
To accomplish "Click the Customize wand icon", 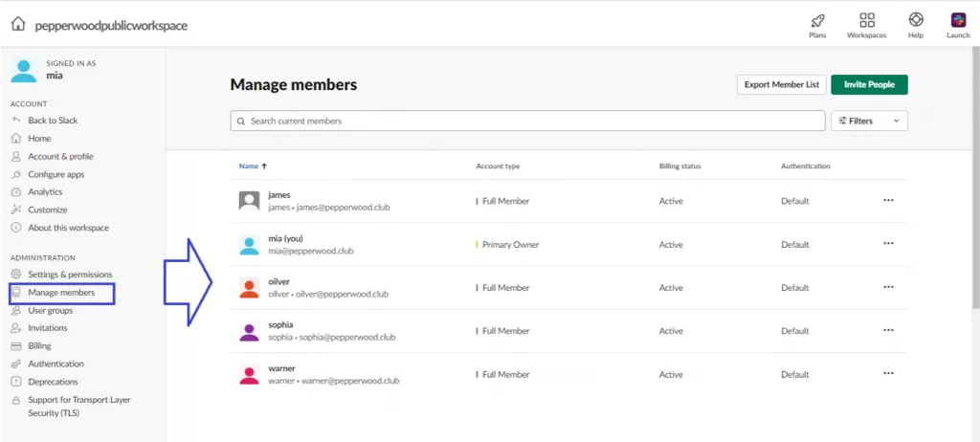I will [16, 210].
